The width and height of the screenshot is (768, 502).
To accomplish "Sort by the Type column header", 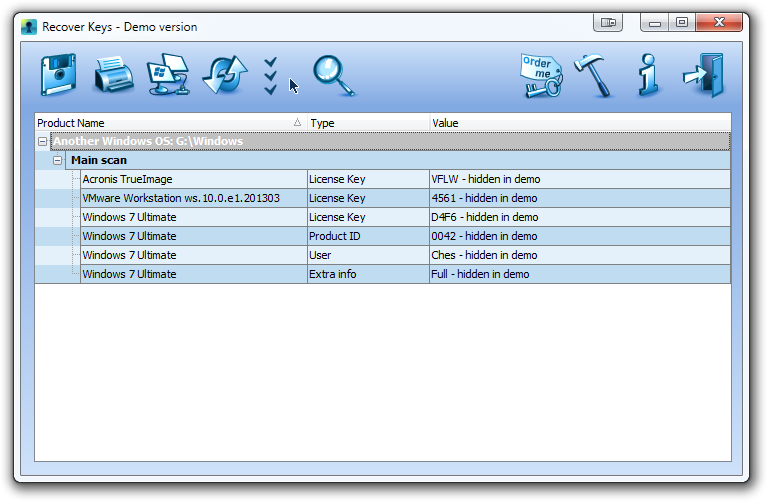I will 368,123.
